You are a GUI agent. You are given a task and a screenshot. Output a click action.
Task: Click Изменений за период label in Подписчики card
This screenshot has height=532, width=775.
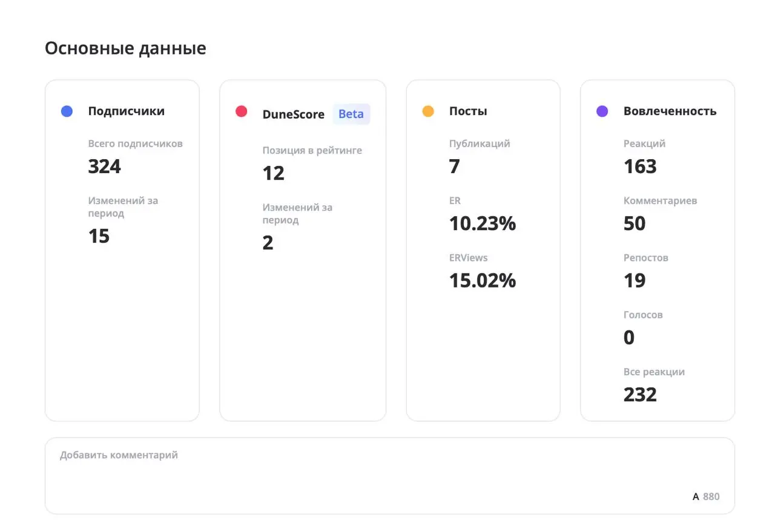click(x=123, y=207)
